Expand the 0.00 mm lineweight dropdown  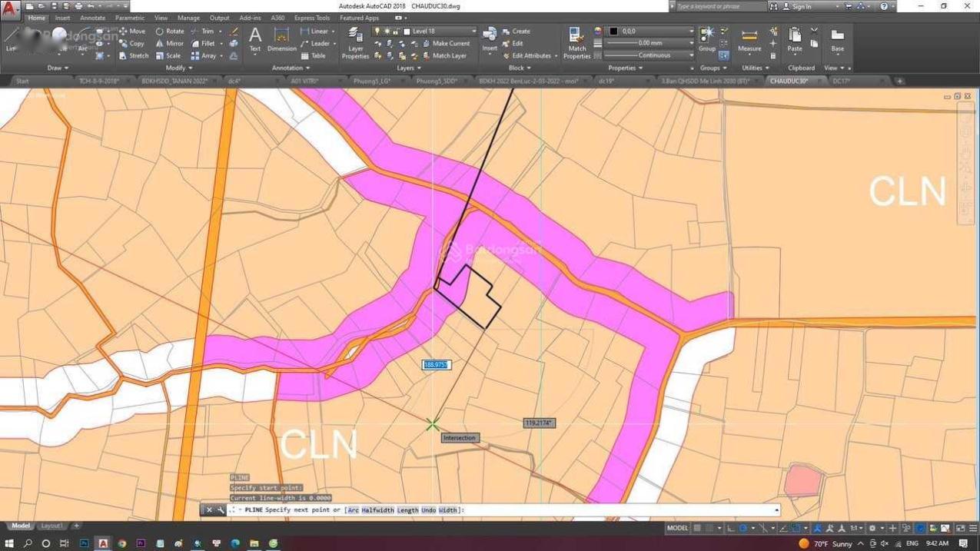[649, 43]
